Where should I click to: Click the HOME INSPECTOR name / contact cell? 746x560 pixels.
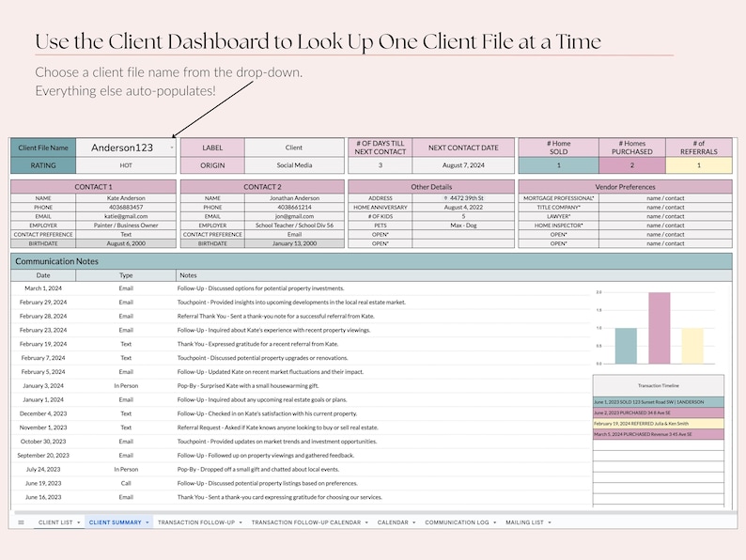(665, 226)
